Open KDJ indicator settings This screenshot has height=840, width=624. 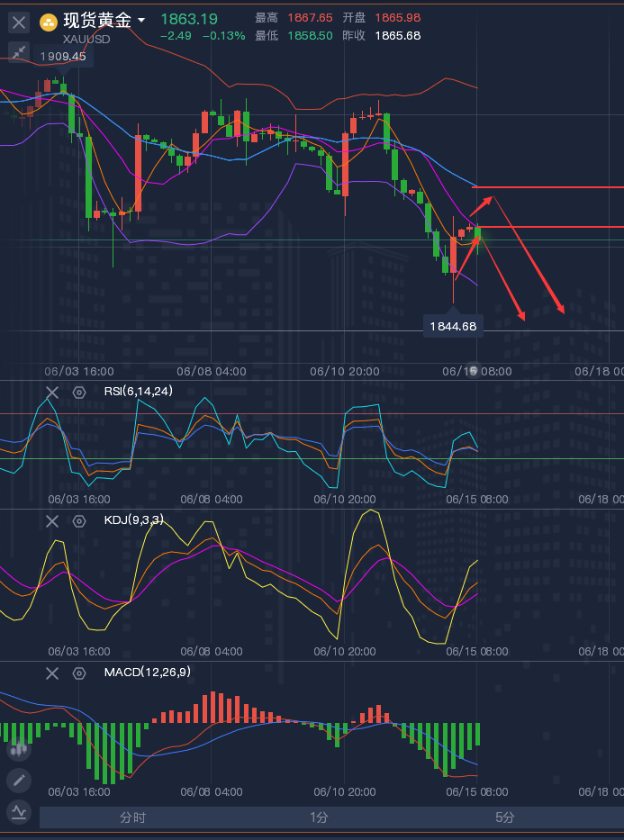pyautogui.click(x=79, y=520)
